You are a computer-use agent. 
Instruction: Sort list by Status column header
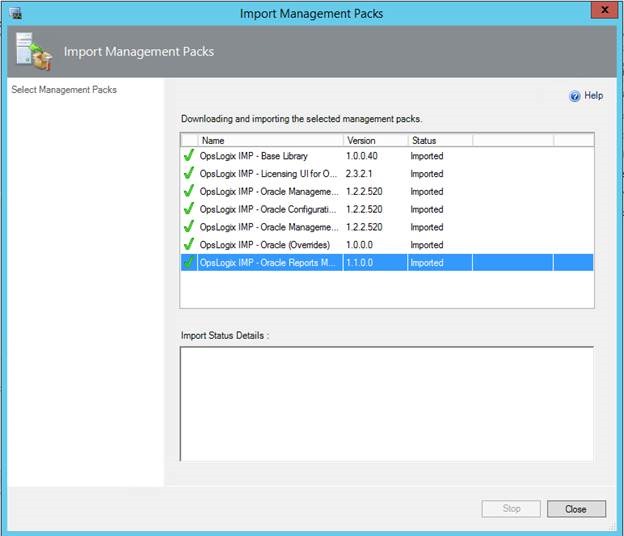[438, 141]
